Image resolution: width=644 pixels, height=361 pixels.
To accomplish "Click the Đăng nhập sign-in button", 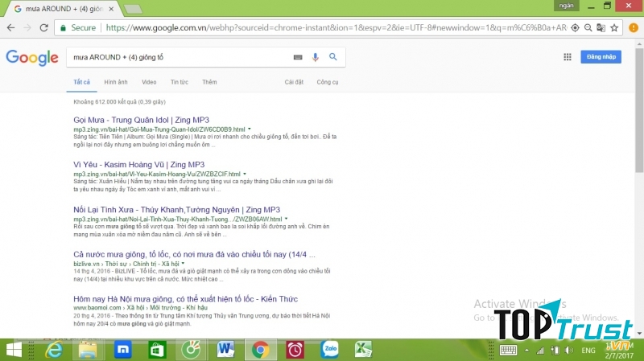I will (x=604, y=57).
